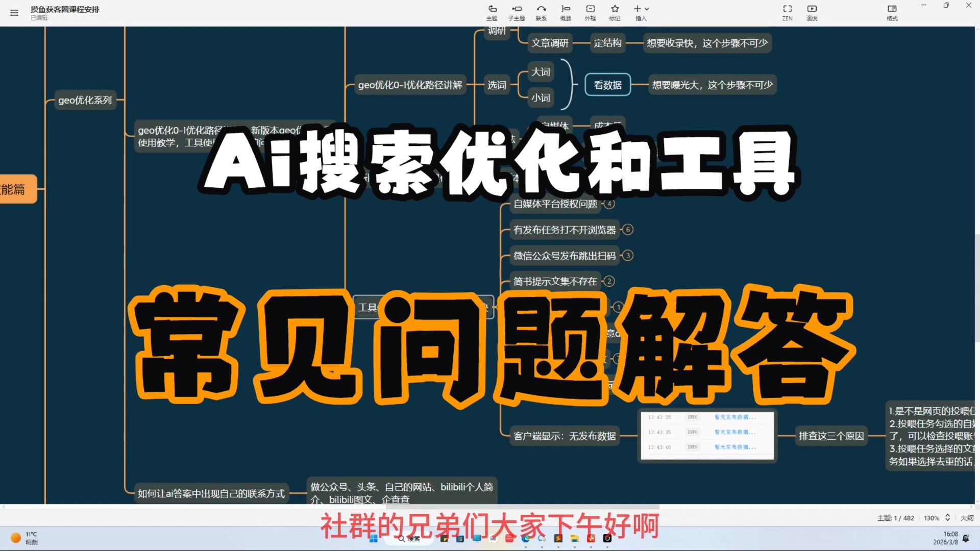Viewport: 980px width, 551px height.
Task: Select the 定结构 node
Action: click(x=607, y=43)
